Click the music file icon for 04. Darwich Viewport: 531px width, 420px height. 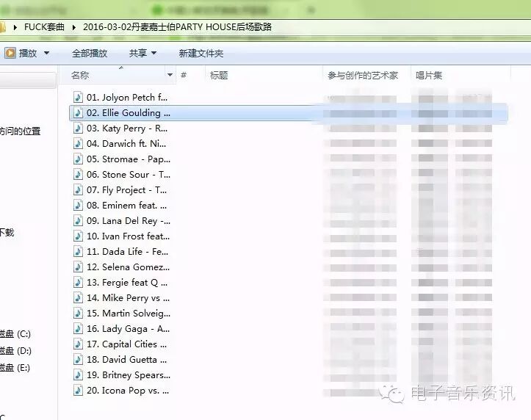click(x=79, y=143)
